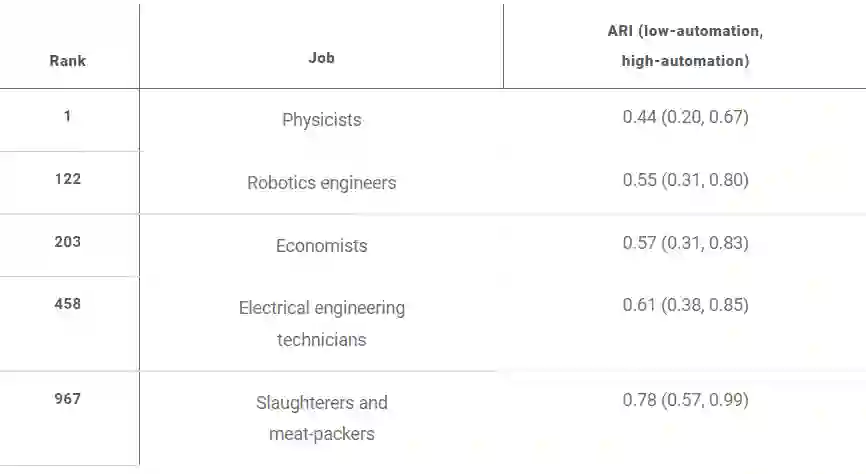
Task: Click the word 'technicians'
Action: pyautogui.click(x=321, y=340)
